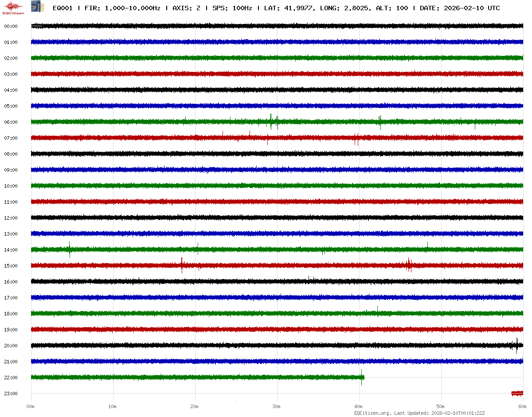This screenshot has height=417, width=532.
Task: Click the EQ001 station identifier in the header
Action: pos(62,8)
